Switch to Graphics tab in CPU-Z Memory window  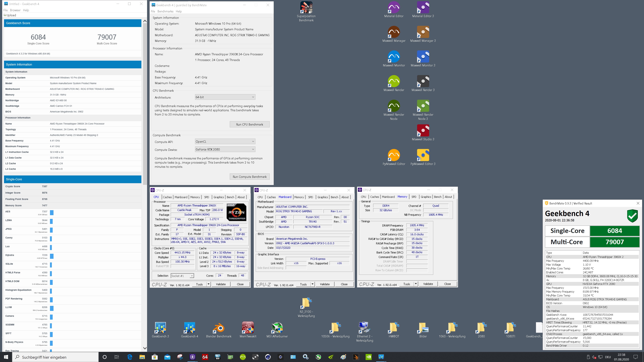pyautogui.click(x=426, y=197)
